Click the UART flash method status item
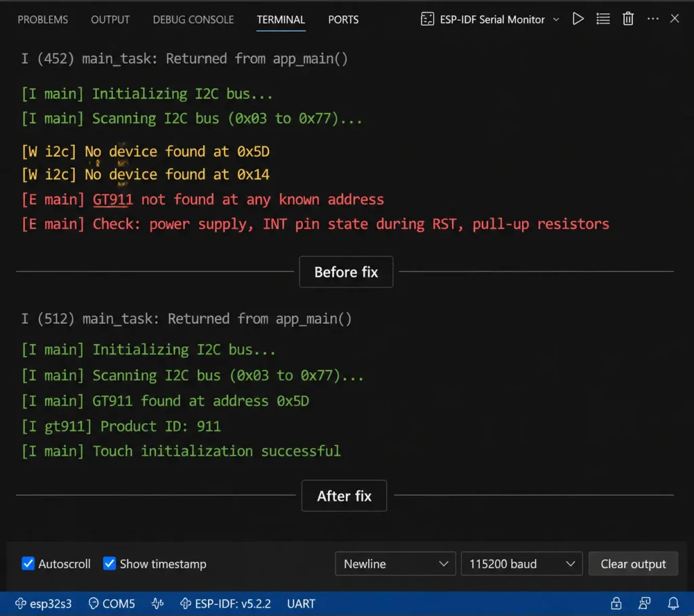This screenshot has width=694, height=616. [x=301, y=604]
